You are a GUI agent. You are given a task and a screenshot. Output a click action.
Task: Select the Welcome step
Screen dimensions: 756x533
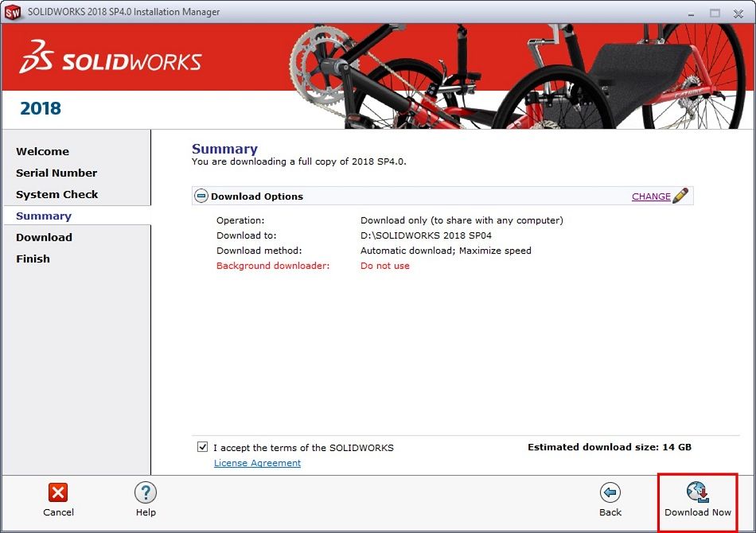tap(42, 151)
